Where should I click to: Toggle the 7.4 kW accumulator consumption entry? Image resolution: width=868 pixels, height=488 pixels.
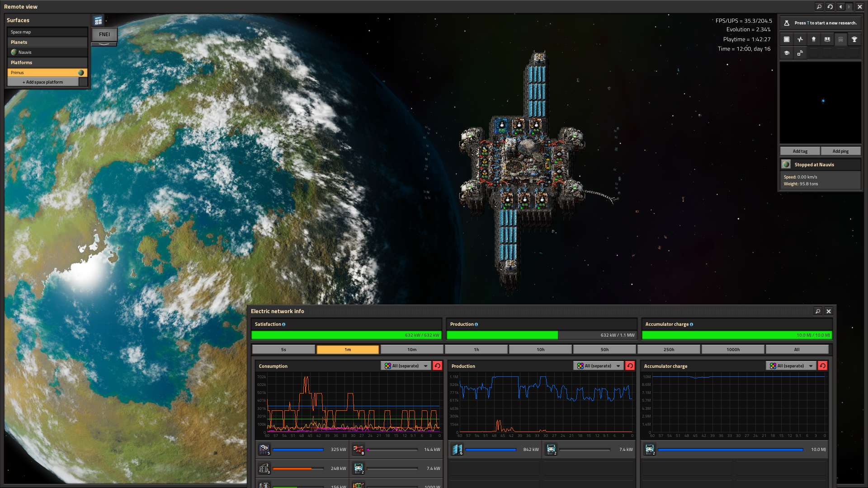396,469
